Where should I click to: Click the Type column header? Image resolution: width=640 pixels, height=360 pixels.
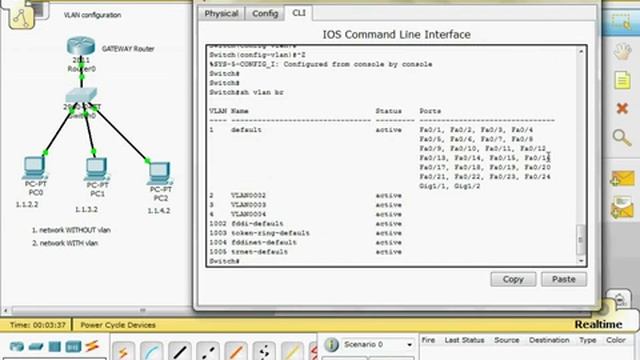coord(588,340)
